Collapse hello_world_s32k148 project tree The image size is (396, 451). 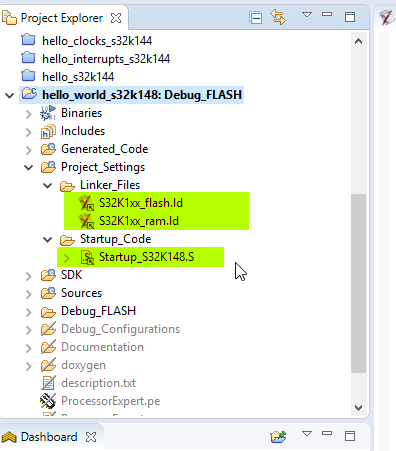pos(10,96)
